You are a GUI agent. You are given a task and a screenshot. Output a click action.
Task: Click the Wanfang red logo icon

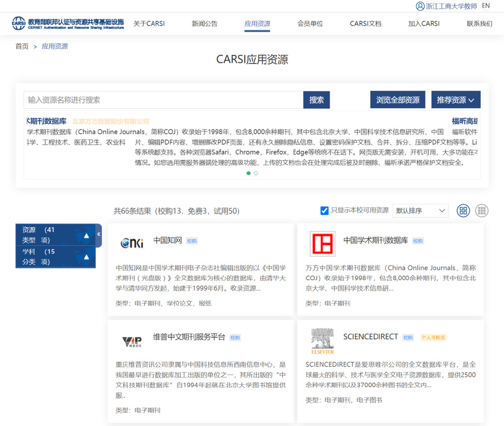pyautogui.click(x=322, y=244)
